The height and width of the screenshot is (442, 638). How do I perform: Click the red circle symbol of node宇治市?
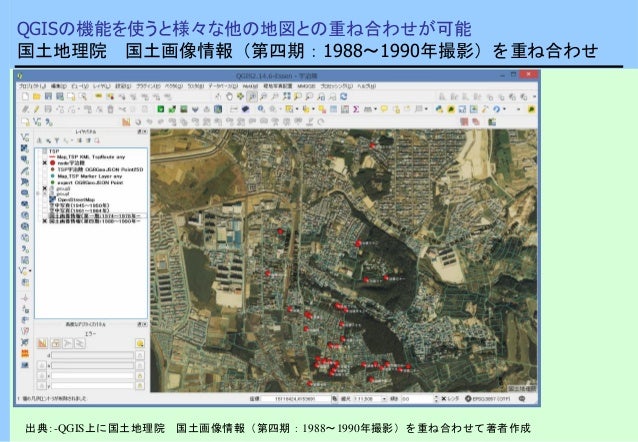(x=52, y=163)
